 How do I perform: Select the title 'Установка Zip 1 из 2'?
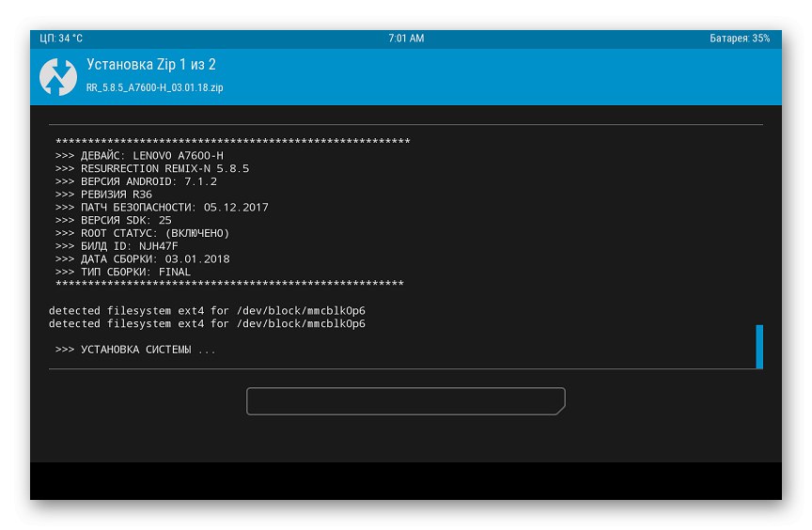(x=150, y=65)
